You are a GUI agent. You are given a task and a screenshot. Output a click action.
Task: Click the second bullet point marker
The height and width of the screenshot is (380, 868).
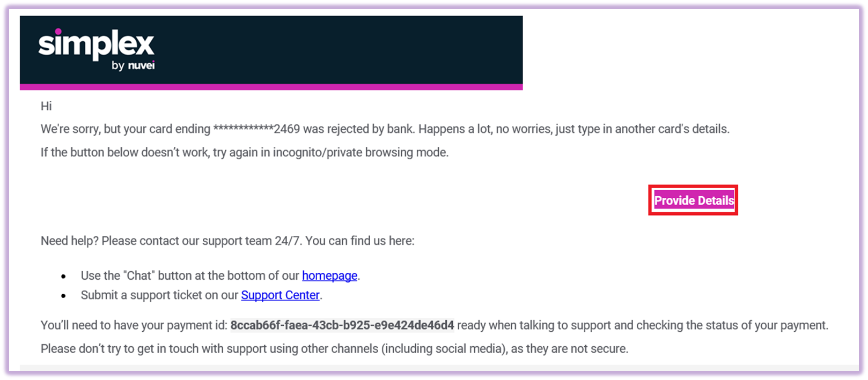point(64,296)
